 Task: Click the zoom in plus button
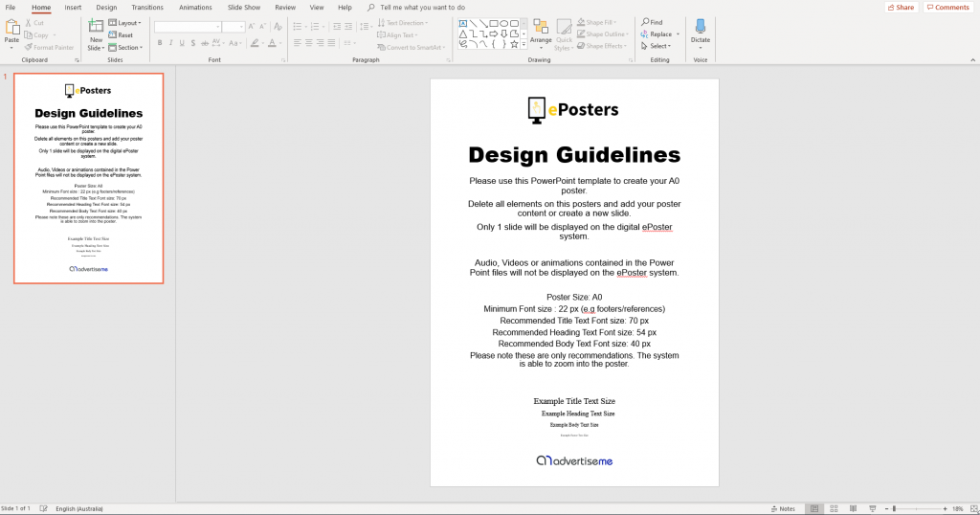[945, 508]
